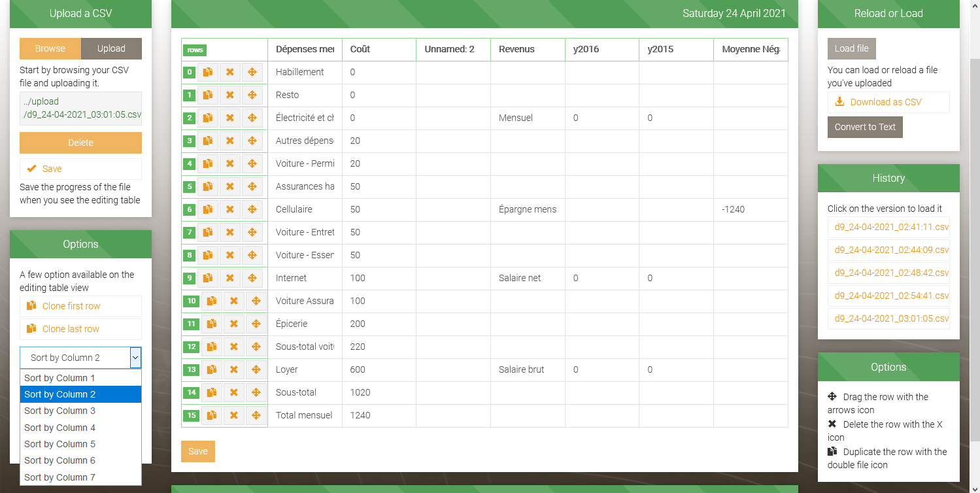Click Download as CSV

(x=887, y=103)
